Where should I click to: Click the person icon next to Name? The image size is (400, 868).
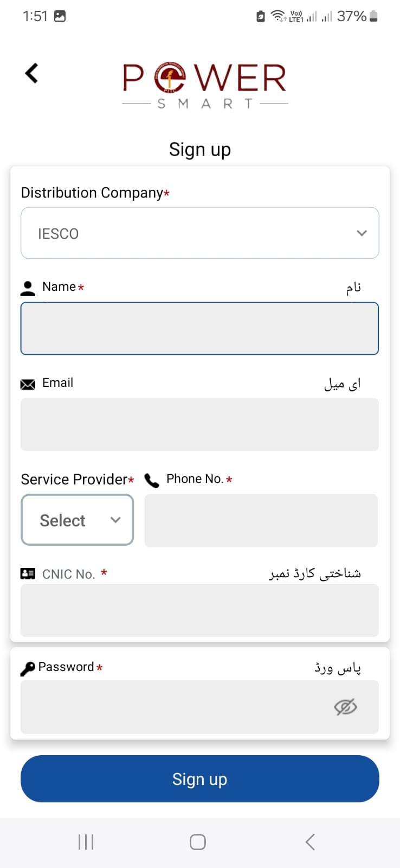[28, 288]
